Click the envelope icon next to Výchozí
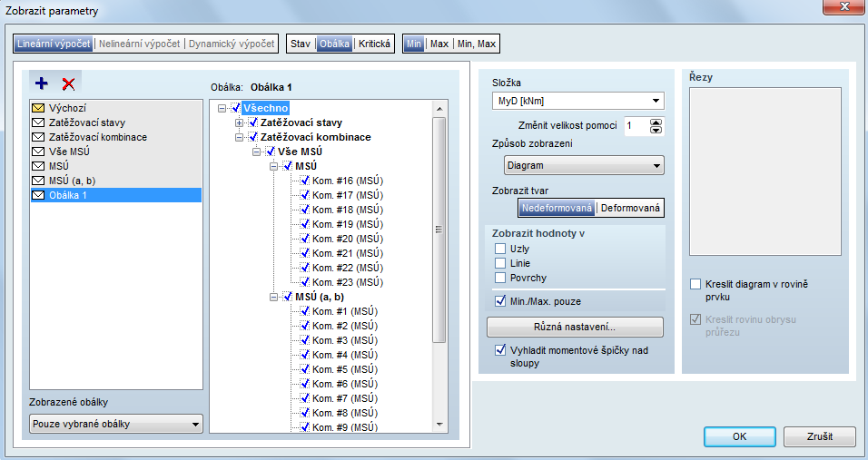The height and width of the screenshot is (460, 868). 38,108
